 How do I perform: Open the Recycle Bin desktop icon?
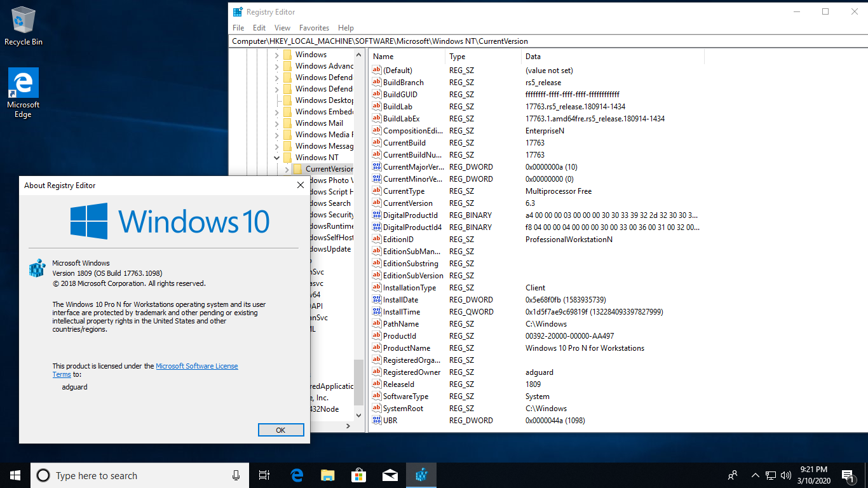point(24,26)
